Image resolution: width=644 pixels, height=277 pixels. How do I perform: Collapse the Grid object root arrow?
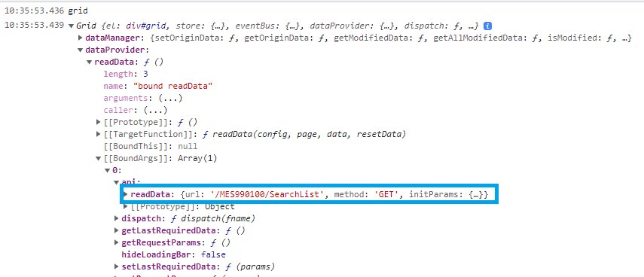(72, 26)
